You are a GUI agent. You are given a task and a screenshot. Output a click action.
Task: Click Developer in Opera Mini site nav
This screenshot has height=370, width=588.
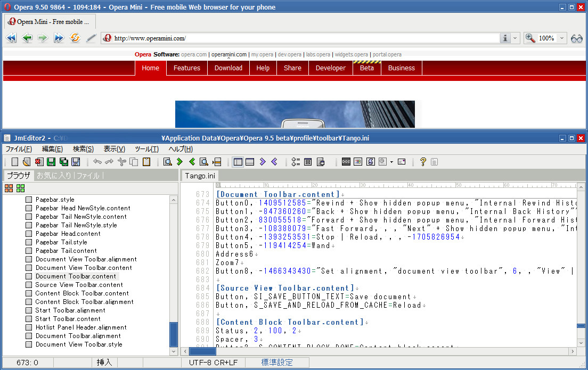330,68
